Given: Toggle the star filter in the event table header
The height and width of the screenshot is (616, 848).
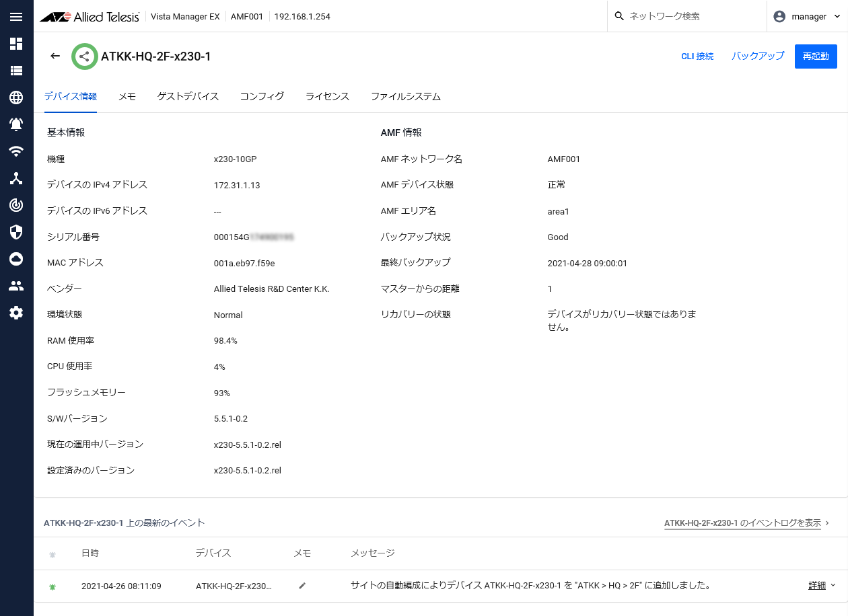Looking at the screenshot, I should click(x=52, y=554).
